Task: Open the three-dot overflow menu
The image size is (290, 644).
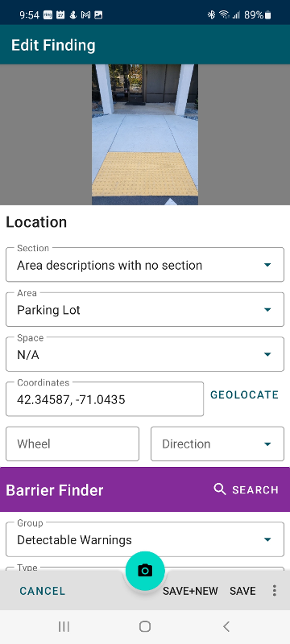Action: click(x=275, y=591)
